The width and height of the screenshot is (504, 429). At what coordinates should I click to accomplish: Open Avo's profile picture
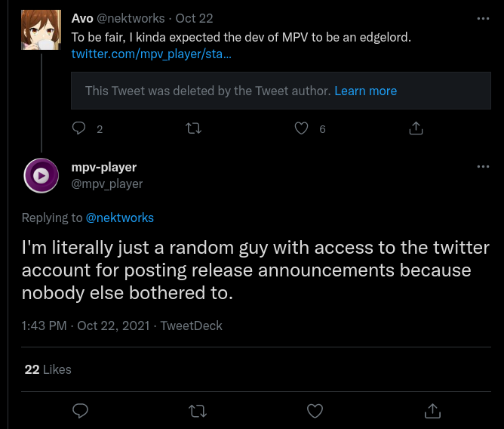pos(41,30)
